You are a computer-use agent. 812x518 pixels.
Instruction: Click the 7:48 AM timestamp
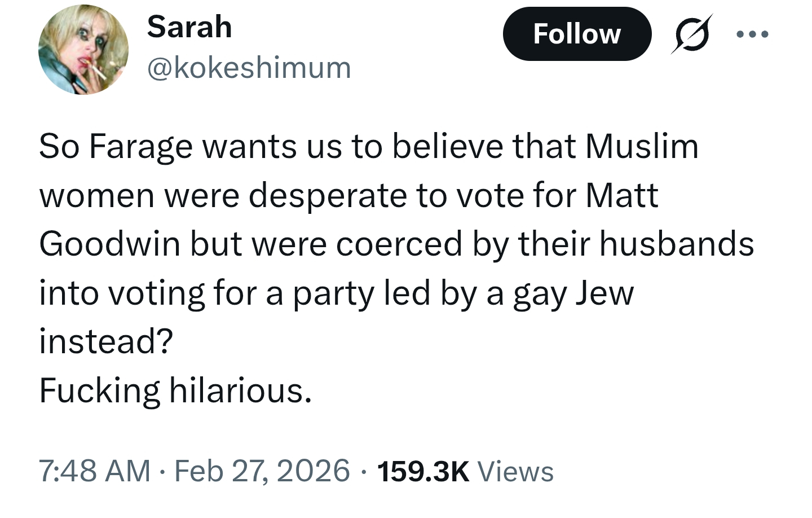94,471
